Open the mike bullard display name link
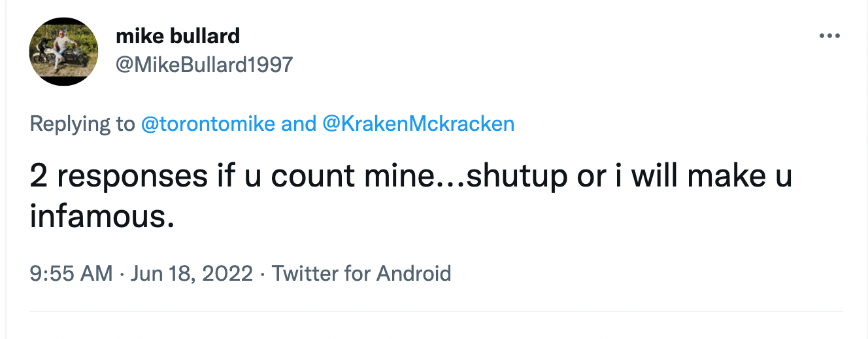This screenshot has height=339, width=868. click(x=178, y=36)
